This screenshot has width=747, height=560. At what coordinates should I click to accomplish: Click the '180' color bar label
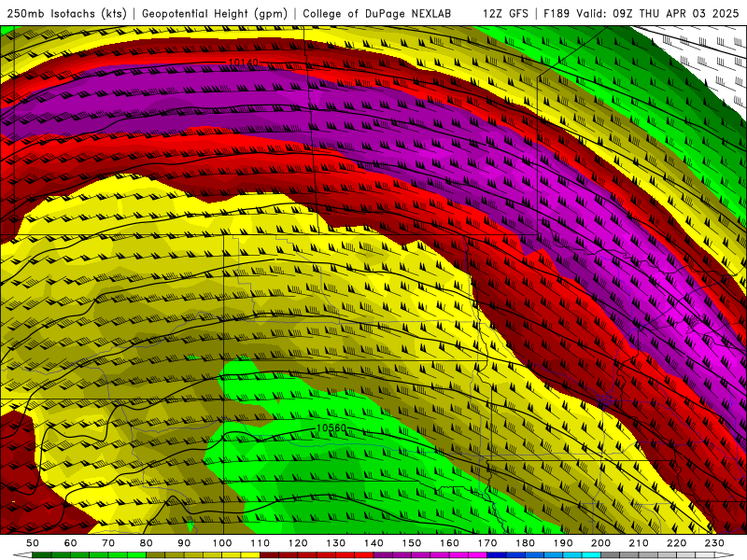click(525, 543)
